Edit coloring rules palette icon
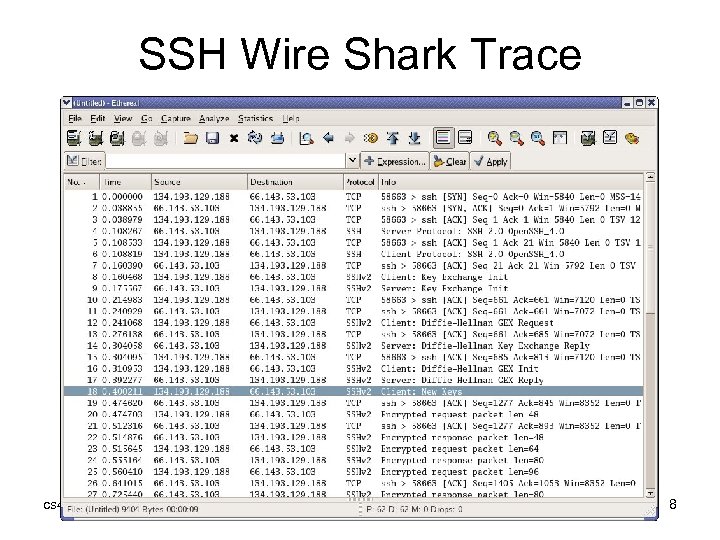This screenshot has width=720, height=540. coord(632,138)
